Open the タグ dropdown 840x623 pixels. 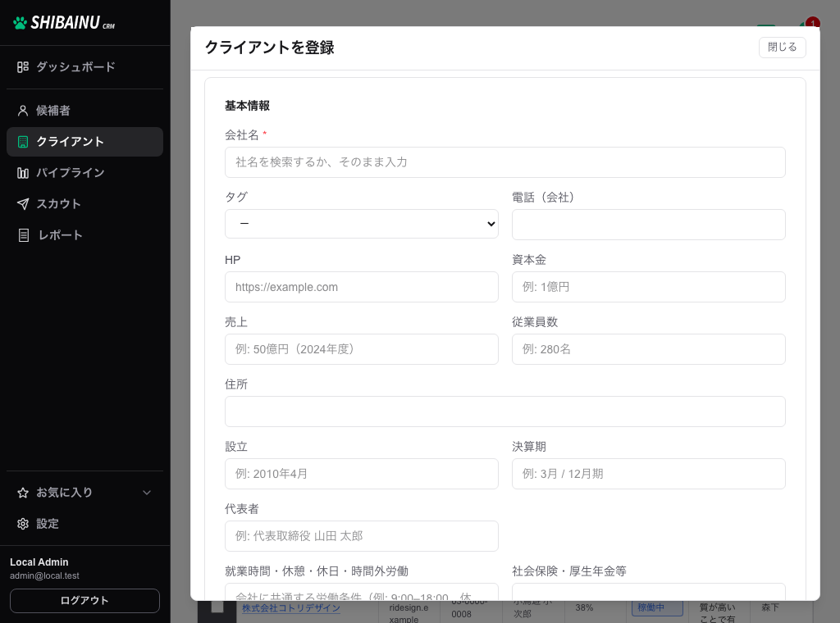(x=362, y=224)
